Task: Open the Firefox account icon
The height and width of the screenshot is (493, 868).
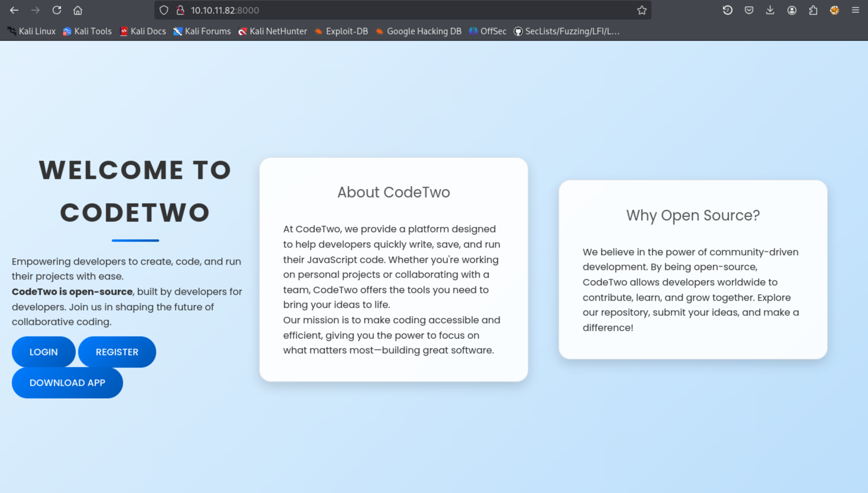Action: coord(791,10)
